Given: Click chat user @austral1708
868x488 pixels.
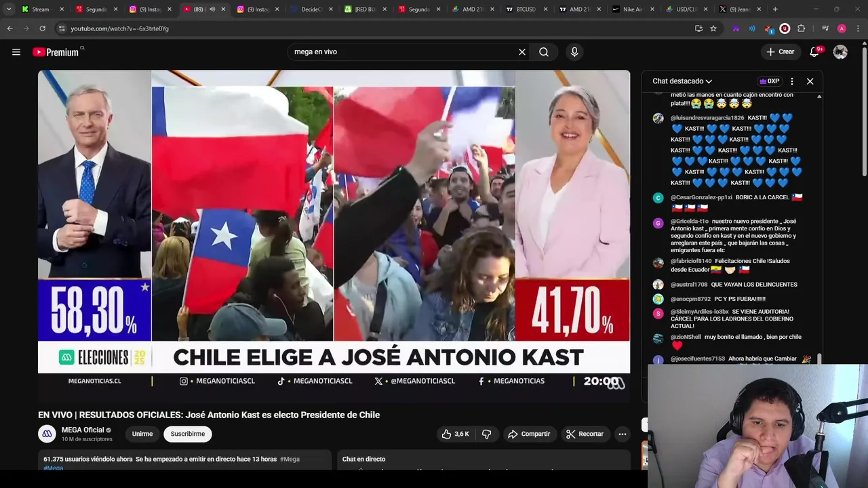Looking at the screenshot, I should (x=689, y=285).
